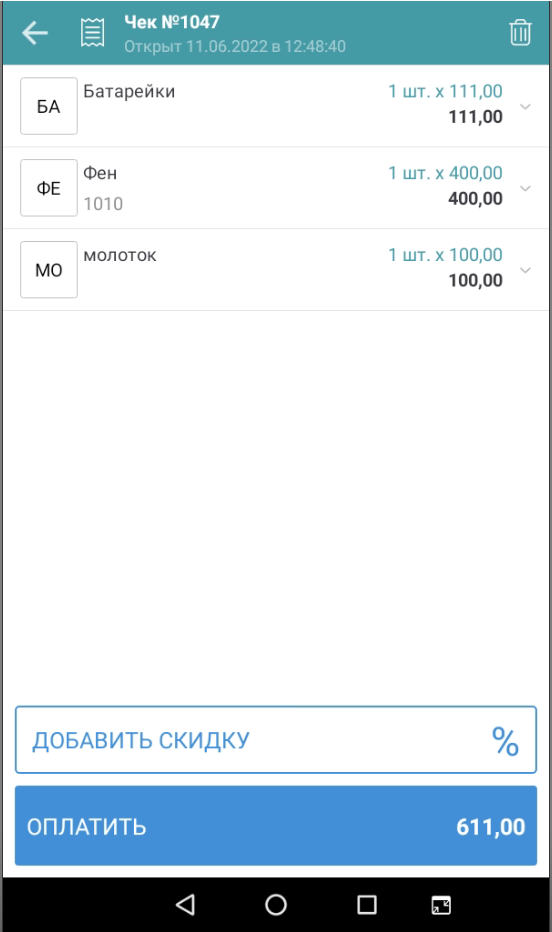
Task: Tap the screen resize icon in the nav bar
Action: [x=441, y=905]
